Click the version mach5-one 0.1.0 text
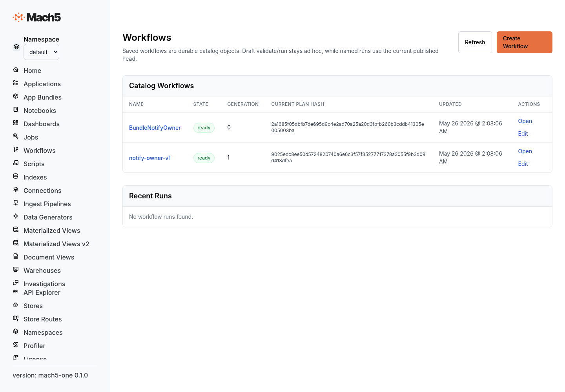 (x=50, y=375)
